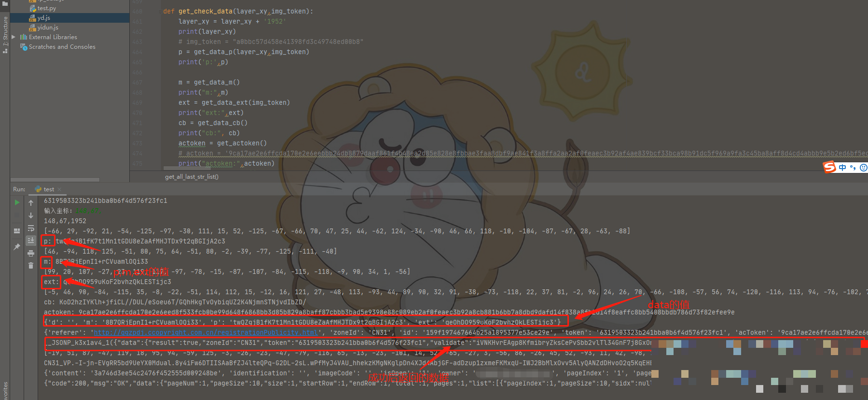Viewport: 868px width, 400px height.
Task: Select the test tab in Run panel
Action: (48, 189)
